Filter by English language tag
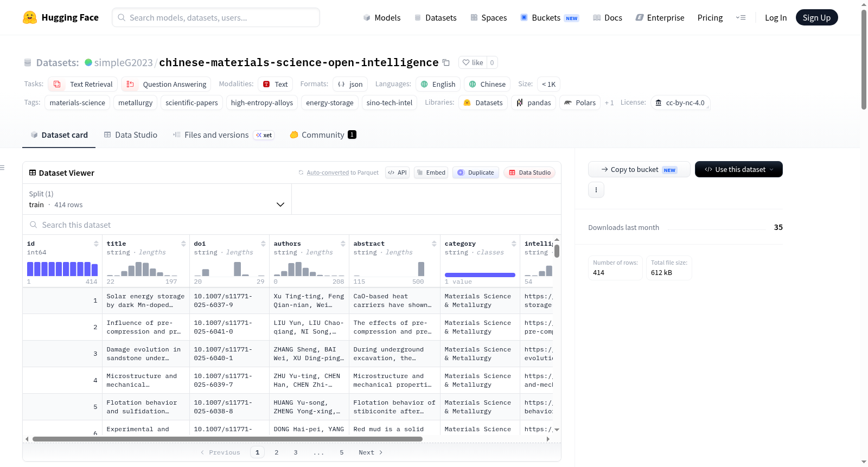This screenshot has height=467, width=868. [x=438, y=84]
